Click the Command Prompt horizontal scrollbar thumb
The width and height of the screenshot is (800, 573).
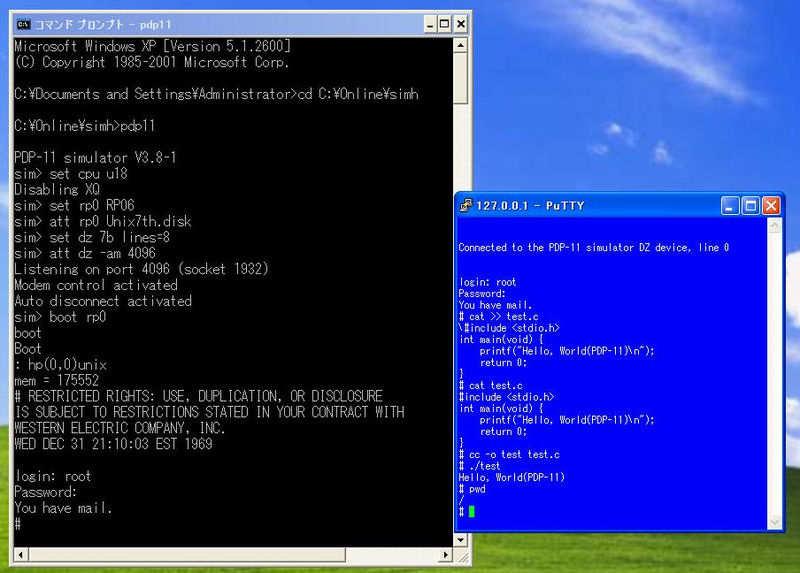[187, 554]
